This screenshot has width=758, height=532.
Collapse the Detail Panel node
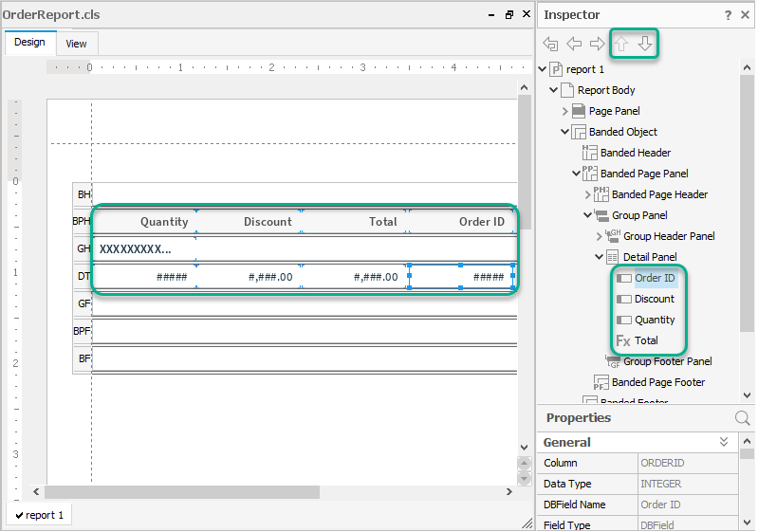click(599, 257)
